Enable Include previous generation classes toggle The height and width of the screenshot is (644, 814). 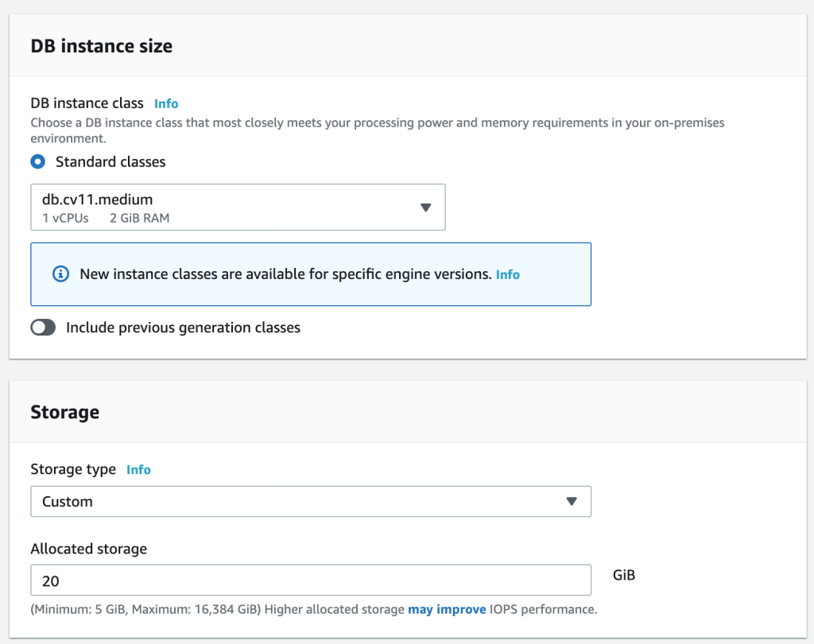43,328
